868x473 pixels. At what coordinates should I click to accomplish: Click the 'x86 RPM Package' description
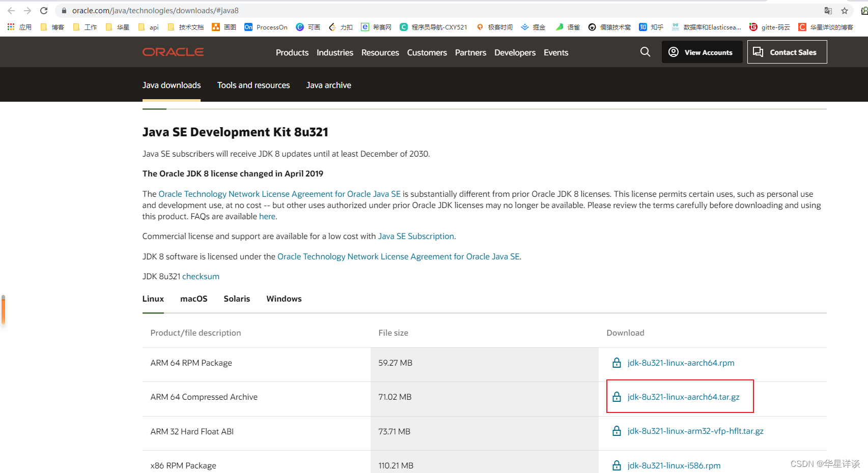[x=183, y=465]
